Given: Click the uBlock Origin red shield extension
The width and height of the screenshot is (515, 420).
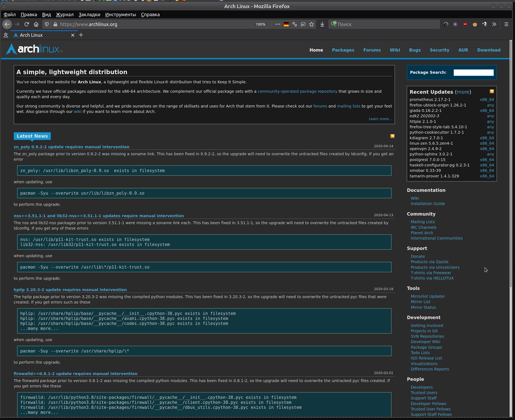Looking at the screenshot, I should pos(465,24).
